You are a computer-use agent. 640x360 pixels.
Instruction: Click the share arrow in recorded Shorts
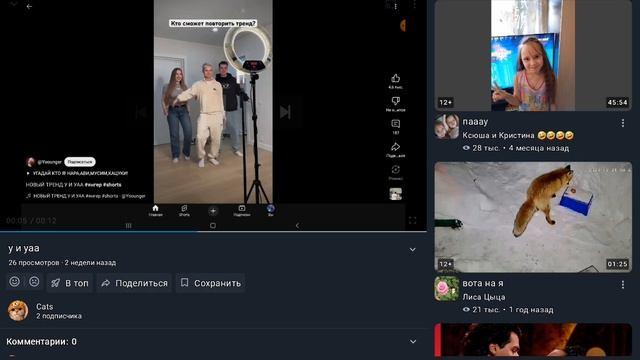click(396, 147)
